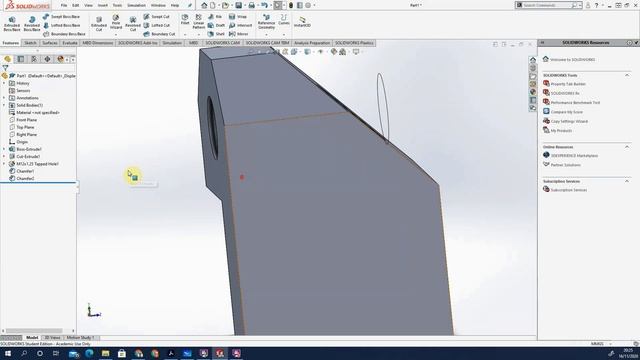Collapse the Online Resources section
The height and width of the screenshot is (360, 640).
click(x=627, y=147)
